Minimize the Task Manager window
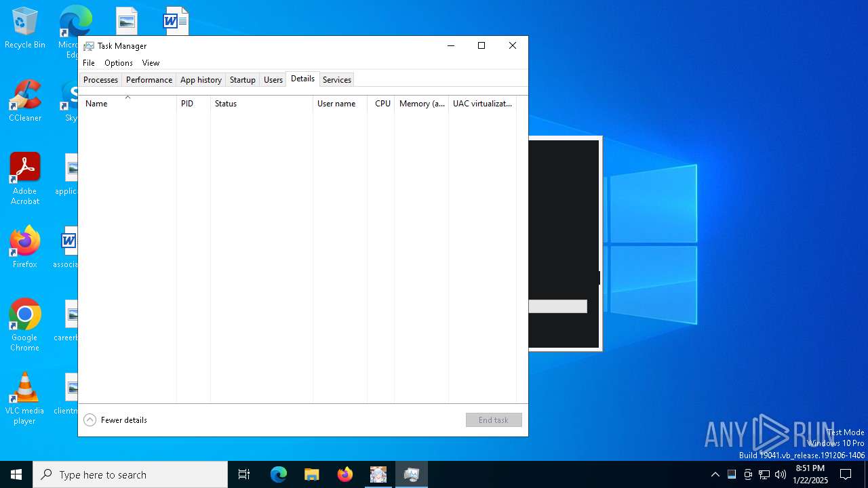868x488 pixels. [x=450, y=45]
